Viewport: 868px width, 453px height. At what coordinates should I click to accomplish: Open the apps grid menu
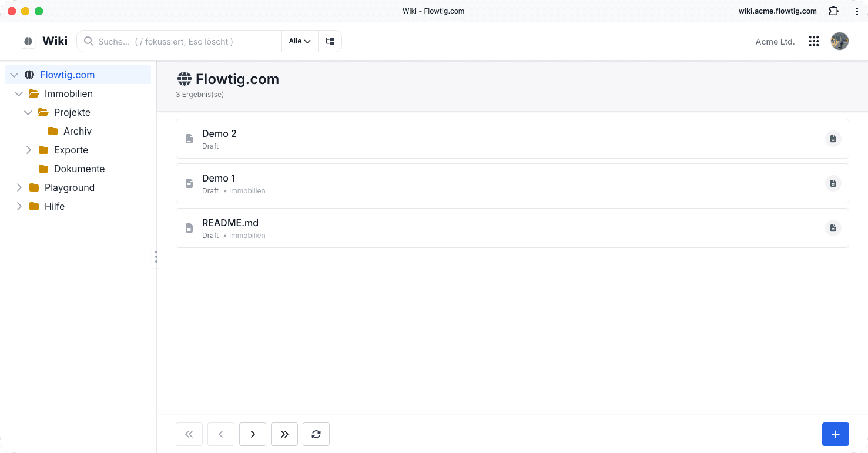[x=814, y=41]
